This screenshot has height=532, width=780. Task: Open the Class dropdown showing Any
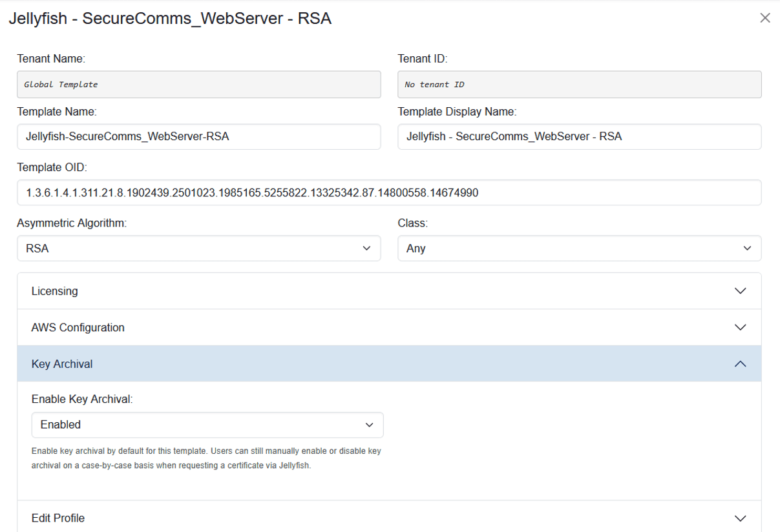[x=578, y=248]
